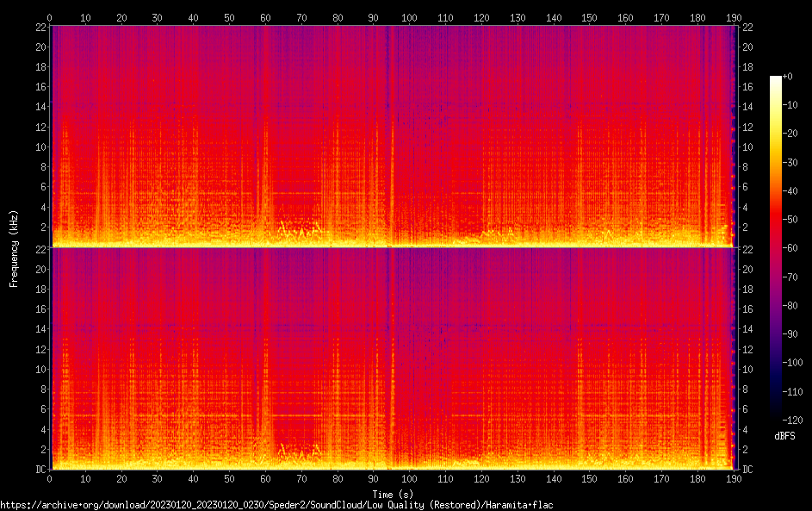
Task: Click the 'Frequency (kHz)' vertical axis label
Action: pyautogui.click(x=13, y=248)
